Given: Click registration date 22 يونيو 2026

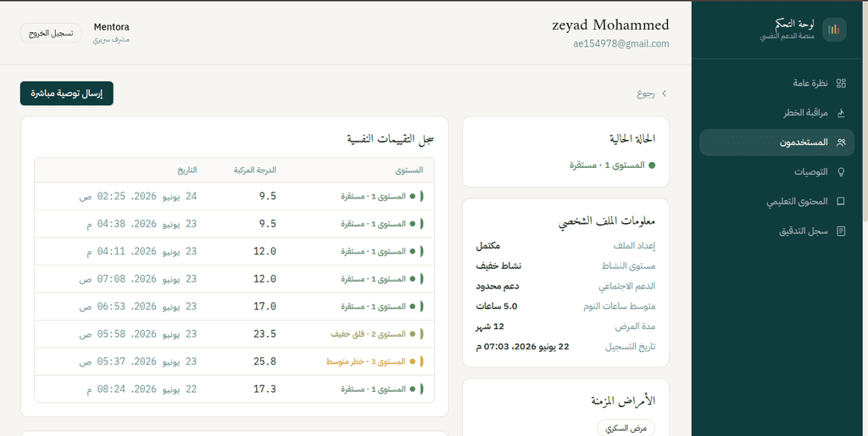Looking at the screenshot, I should point(522,347).
